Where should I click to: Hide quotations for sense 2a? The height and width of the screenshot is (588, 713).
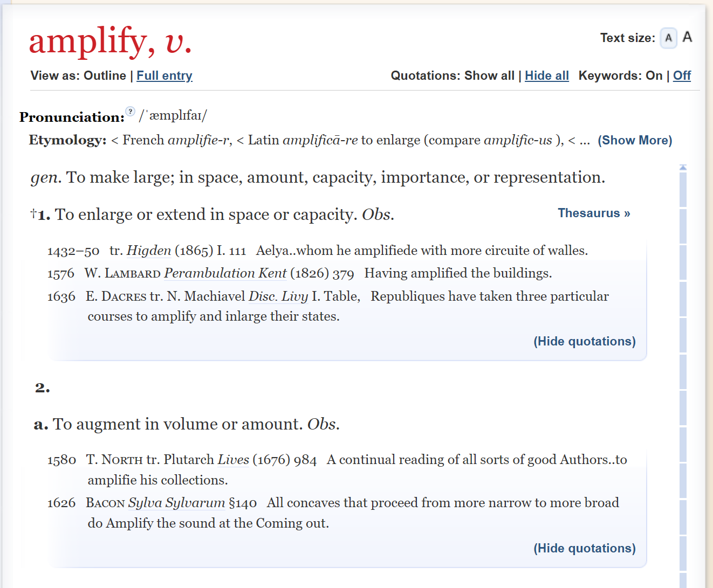[585, 548]
